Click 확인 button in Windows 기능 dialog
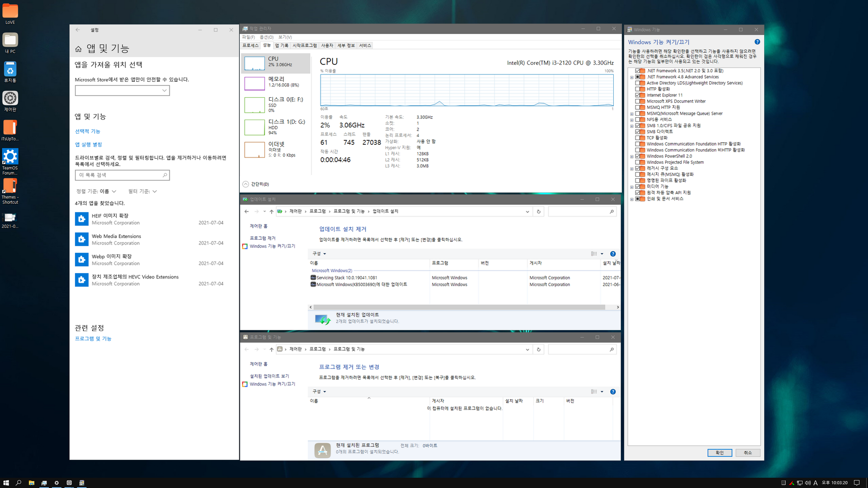 [720, 453]
